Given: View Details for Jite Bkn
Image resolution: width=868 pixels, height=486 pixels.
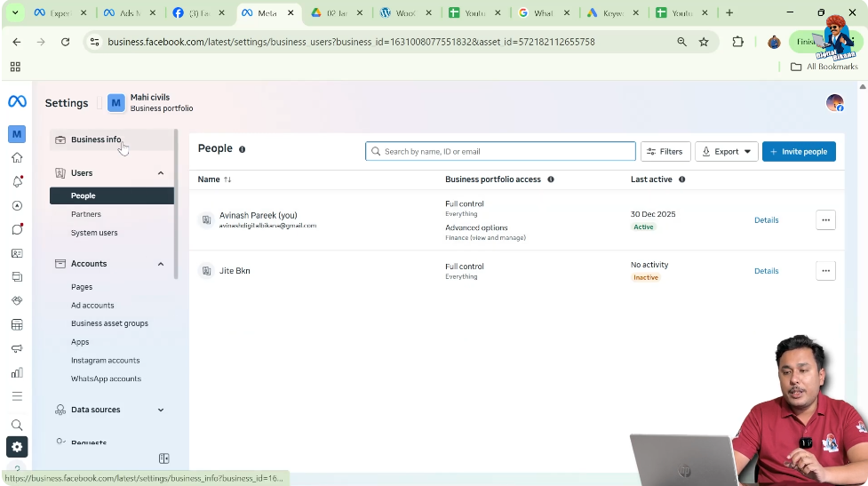Looking at the screenshot, I should coord(766,271).
